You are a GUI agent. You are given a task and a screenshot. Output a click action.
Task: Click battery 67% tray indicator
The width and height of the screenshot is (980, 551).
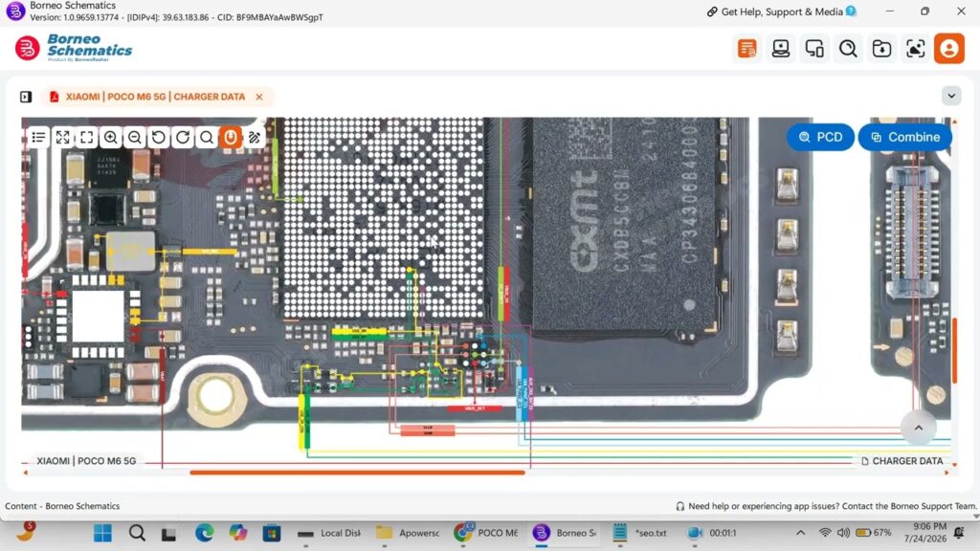pyautogui.click(x=874, y=533)
